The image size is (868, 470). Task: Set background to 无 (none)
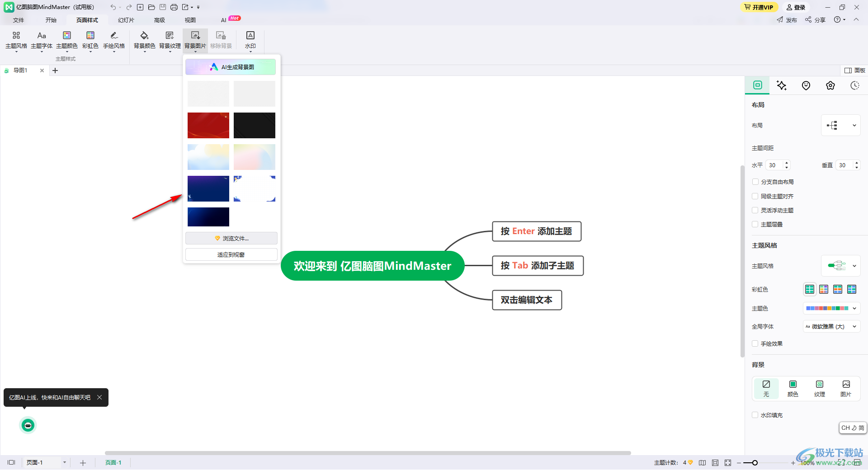pos(766,389)
